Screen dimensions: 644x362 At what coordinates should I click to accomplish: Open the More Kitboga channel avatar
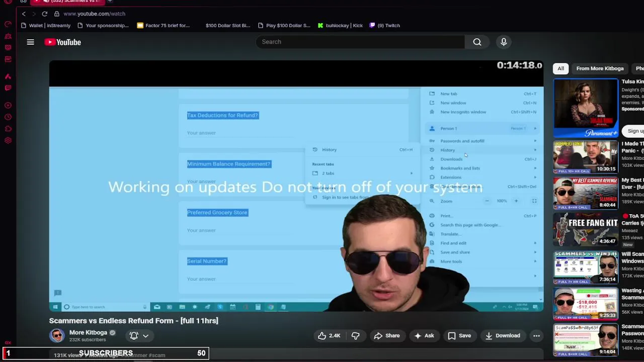[57, 335]
